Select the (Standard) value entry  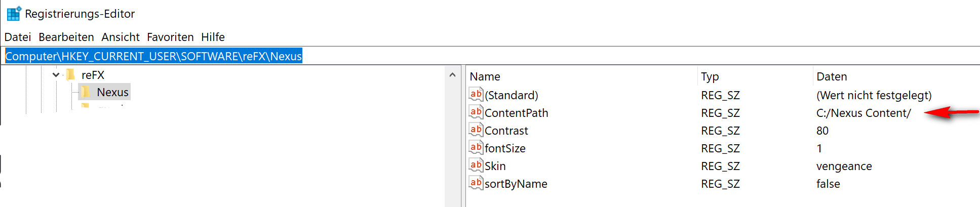click(x=511, y=95)
